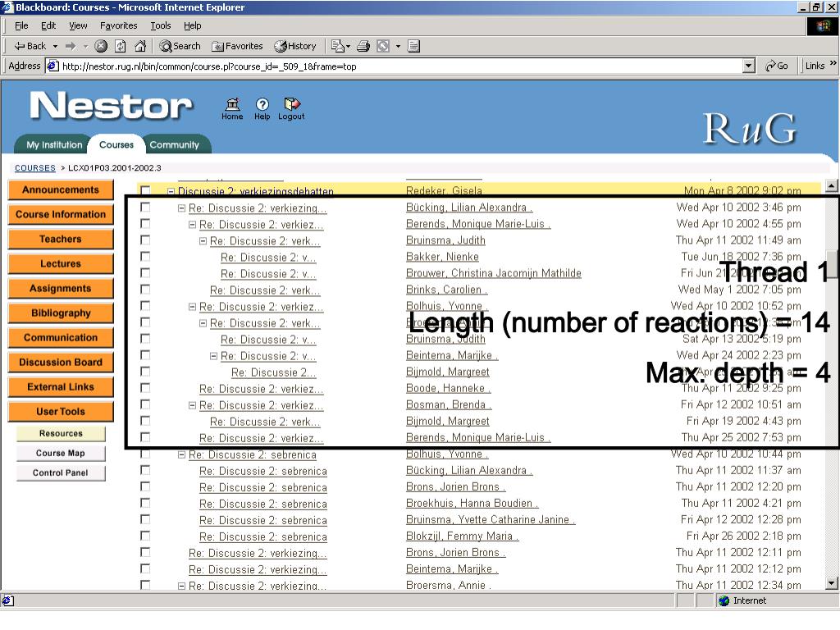This screenshot has width=840, height=630.
Task: Collapse the Bruinsma, Judith 11:49 am reply branch
Action: tap(203, 241)
